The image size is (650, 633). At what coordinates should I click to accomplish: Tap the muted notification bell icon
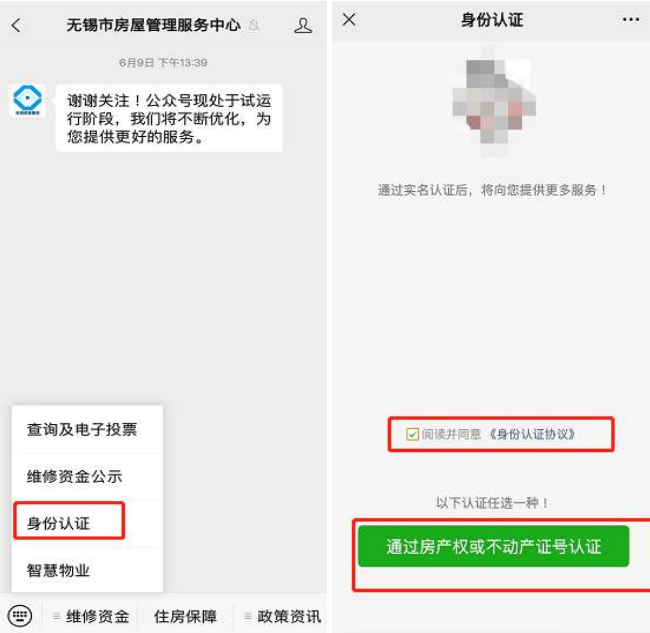click(x=254, y=26)
